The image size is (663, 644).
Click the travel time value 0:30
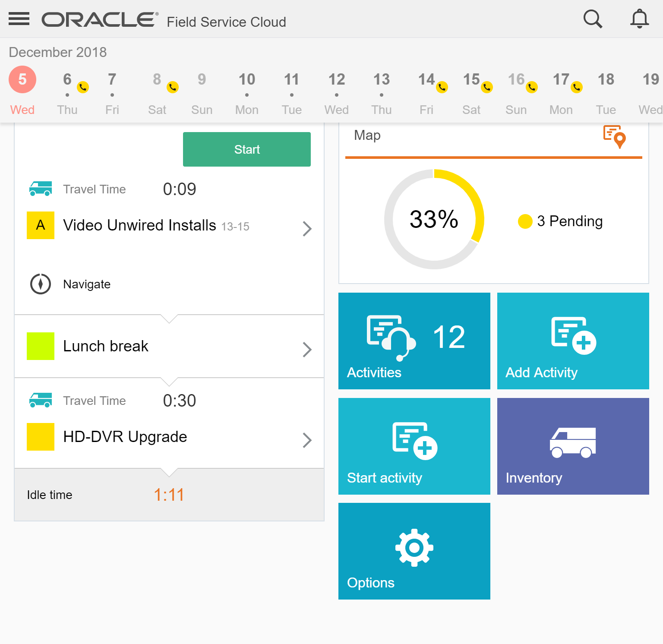tap(180, 401)
